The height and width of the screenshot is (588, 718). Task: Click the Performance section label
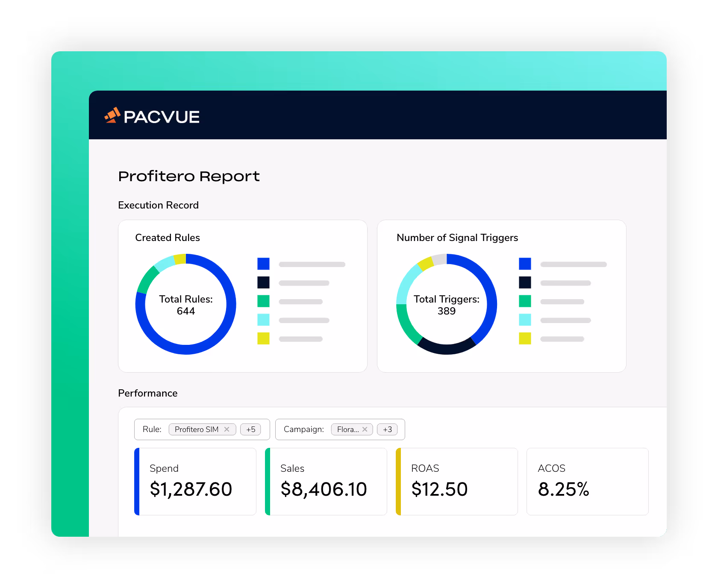tap(148, 393)
